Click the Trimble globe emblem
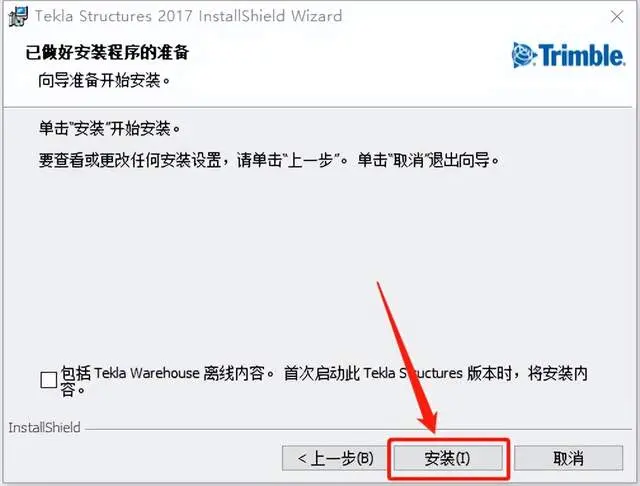Image resolution: width=640 pixels, height=486 pixels. coord(523,55)
